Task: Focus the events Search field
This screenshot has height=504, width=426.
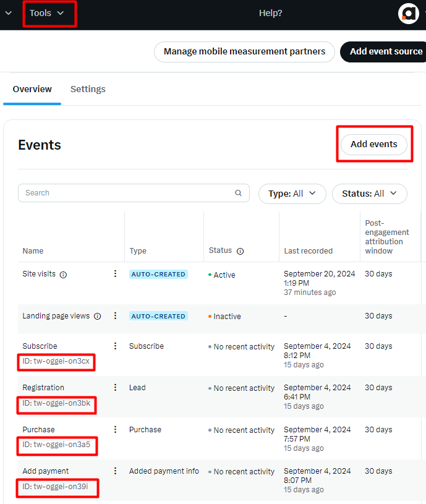Action: coord(134,193)
